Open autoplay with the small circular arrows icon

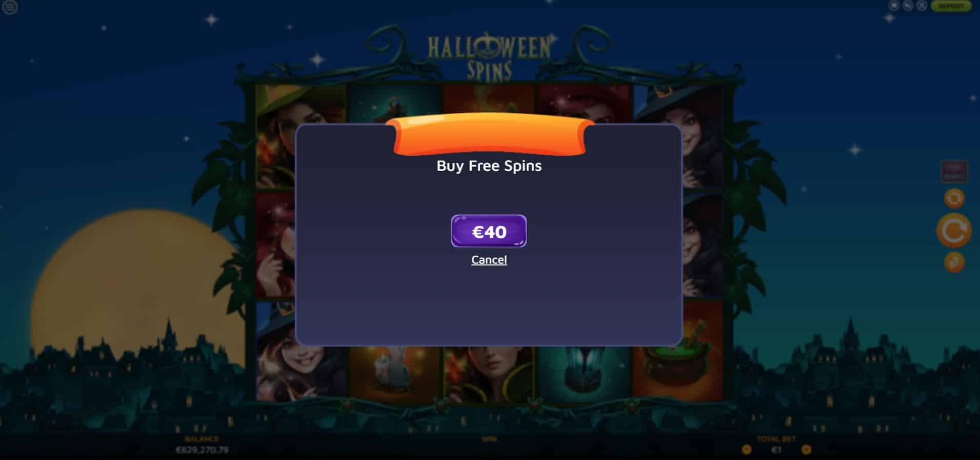(954, 198)
